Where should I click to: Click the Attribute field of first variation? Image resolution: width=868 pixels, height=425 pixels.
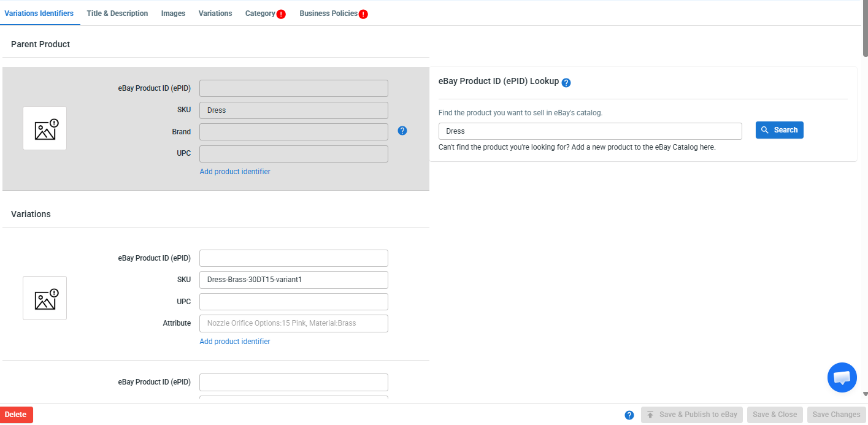[x=294, y=323]
